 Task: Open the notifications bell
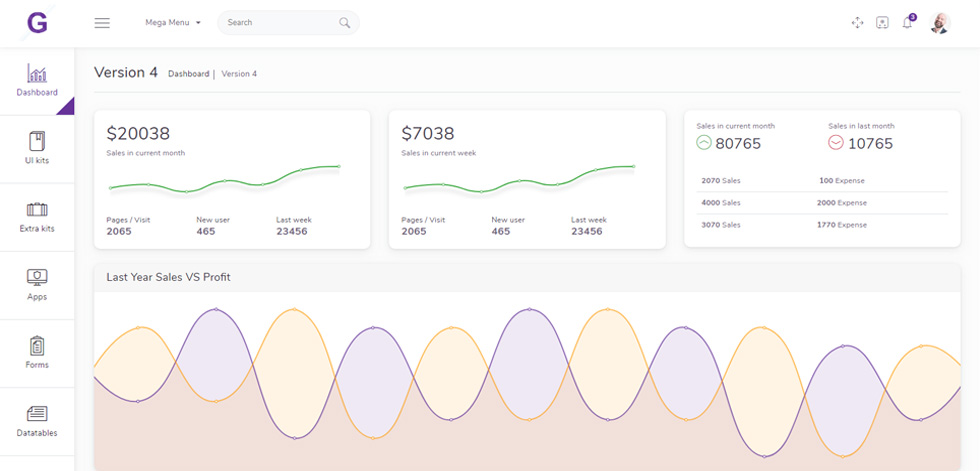point(908,23)
